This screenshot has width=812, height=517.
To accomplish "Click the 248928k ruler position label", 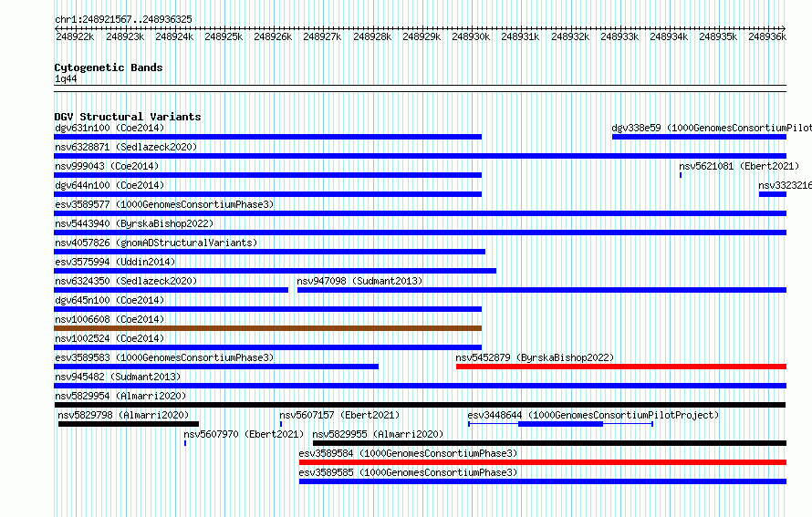I will (x=372, y=36).
